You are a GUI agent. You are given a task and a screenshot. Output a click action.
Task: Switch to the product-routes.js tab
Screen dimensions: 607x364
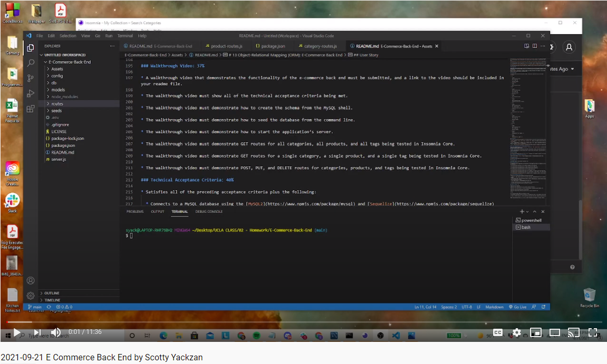226,46
